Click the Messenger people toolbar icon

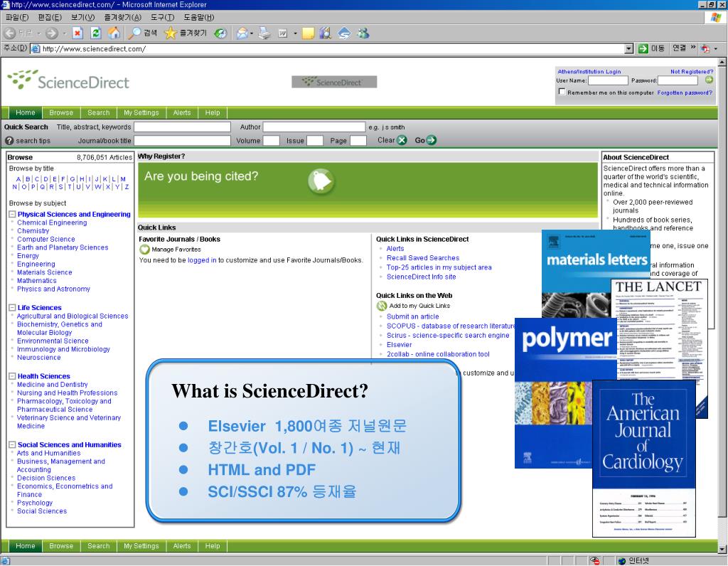click(x=363, y=33)
